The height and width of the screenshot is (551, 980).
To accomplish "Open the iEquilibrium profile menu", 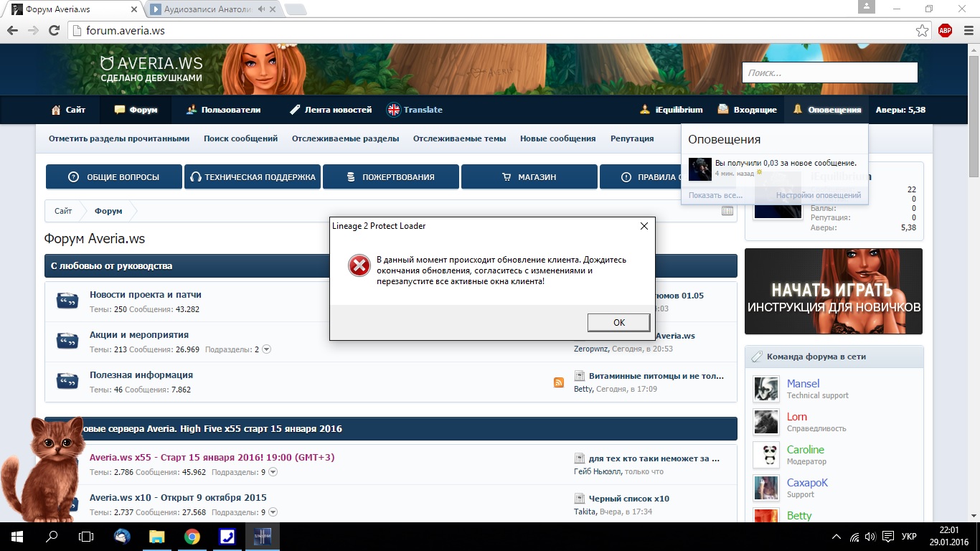I will 671,110.
